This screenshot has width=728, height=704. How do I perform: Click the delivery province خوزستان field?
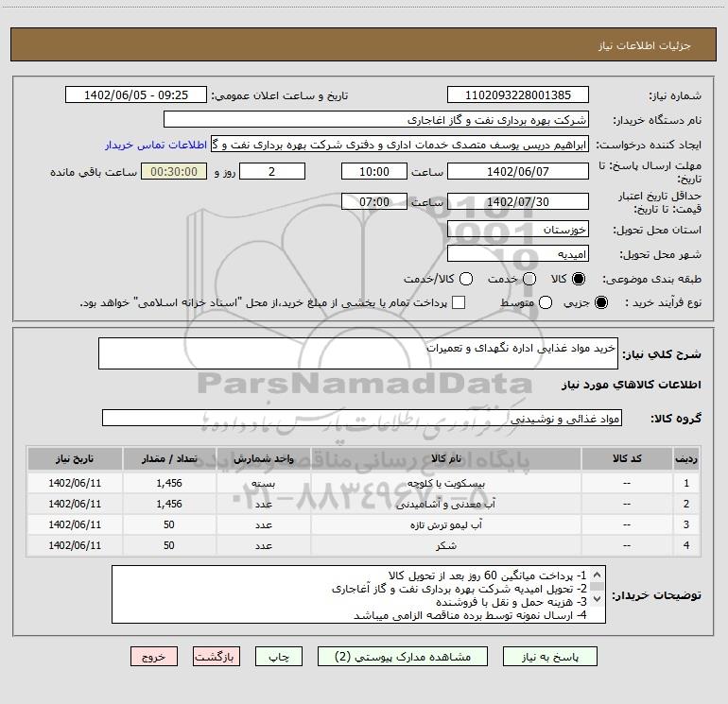(518, 229)
